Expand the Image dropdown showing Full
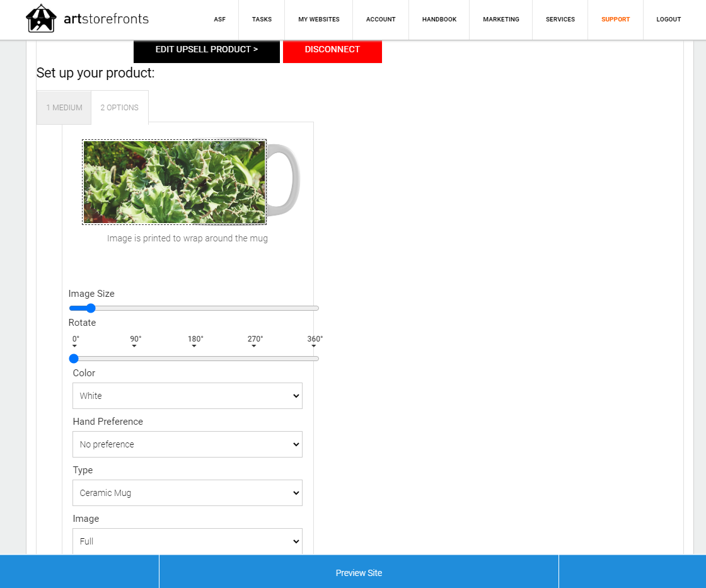The image size is (706, 588). [x=187, y=541]
